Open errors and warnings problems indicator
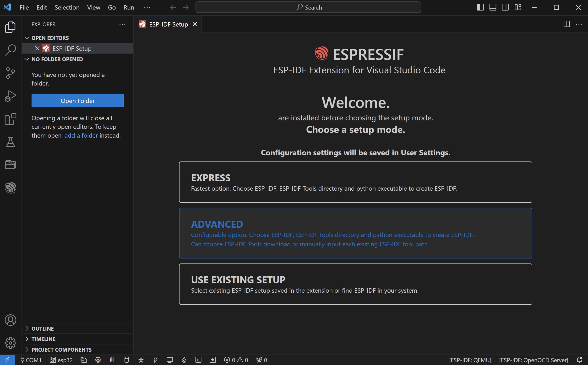The width and height of the screenshot is (588, 365). point(236,360)
